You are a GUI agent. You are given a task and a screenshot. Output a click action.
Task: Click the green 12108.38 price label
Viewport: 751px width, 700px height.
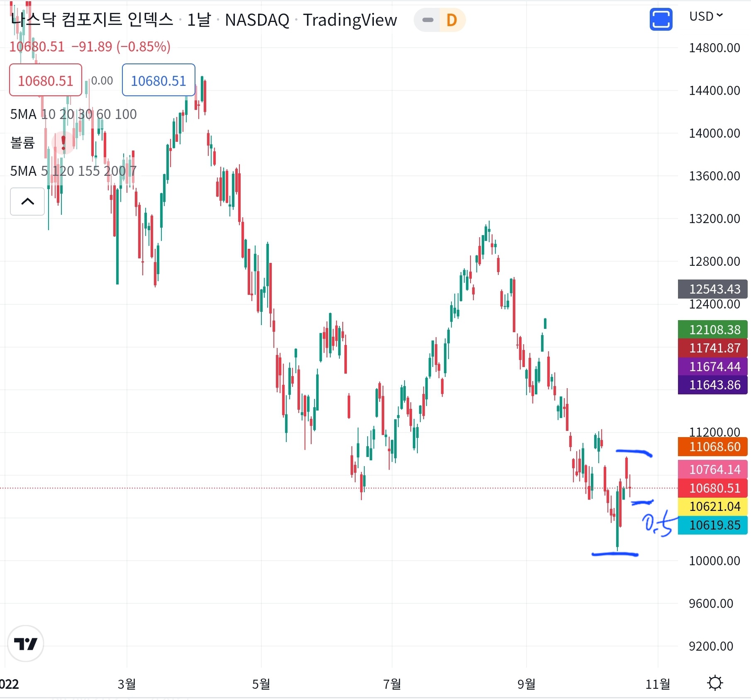713,330
